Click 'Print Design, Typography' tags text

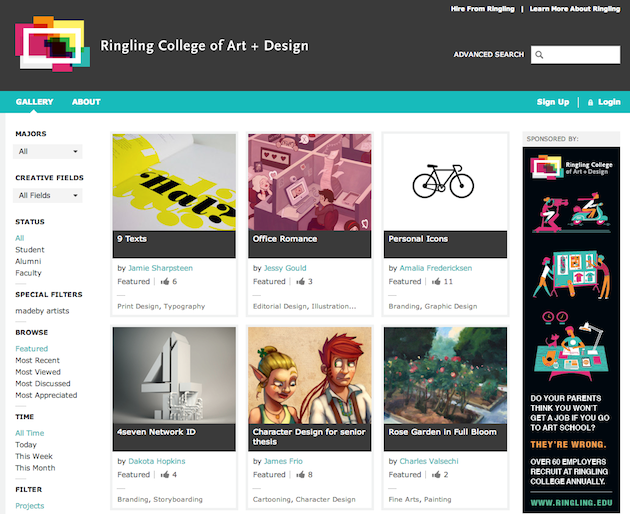click(x=161, y=306)
